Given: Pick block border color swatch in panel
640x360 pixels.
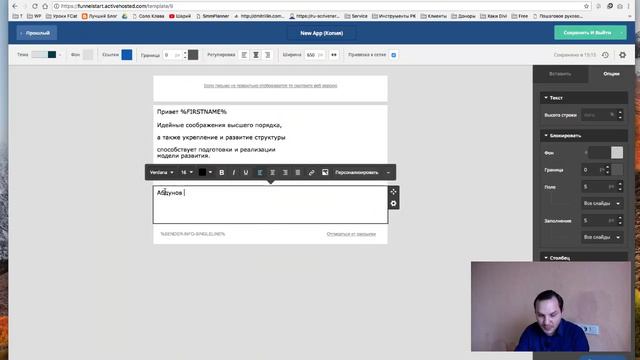Looking at the screenshot, I should click(x=617, y=170).
